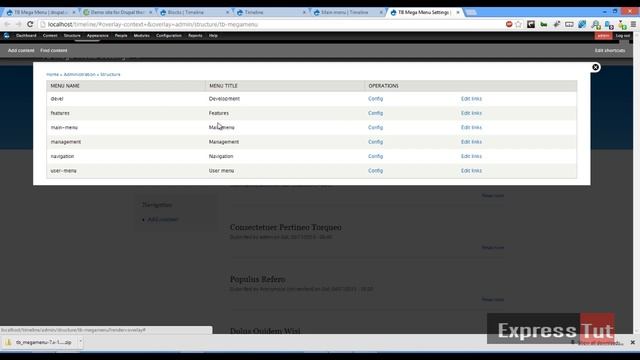Screen dimensions: 640x360
Task: Click Config for the devel menu
Action: click(x=376, y=99)
